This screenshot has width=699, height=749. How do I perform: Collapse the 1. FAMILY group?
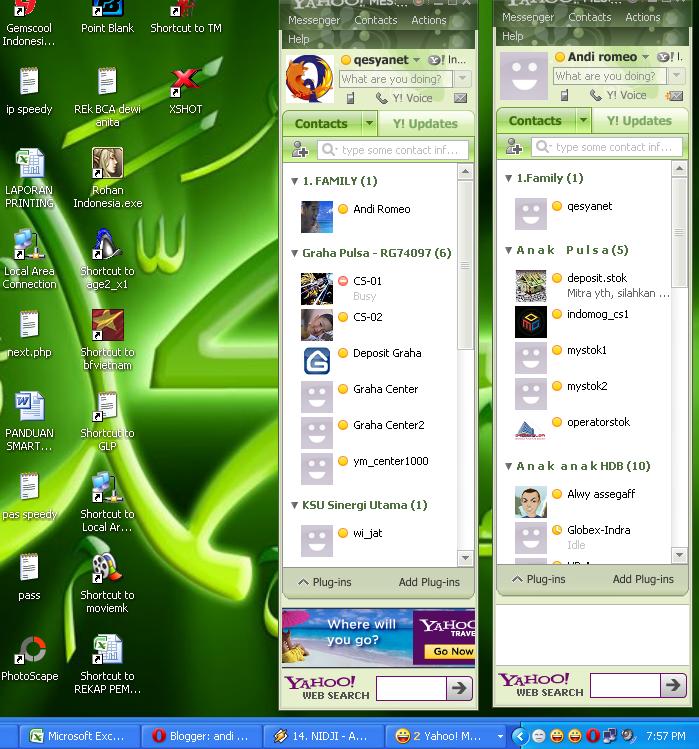coord(295,182)
